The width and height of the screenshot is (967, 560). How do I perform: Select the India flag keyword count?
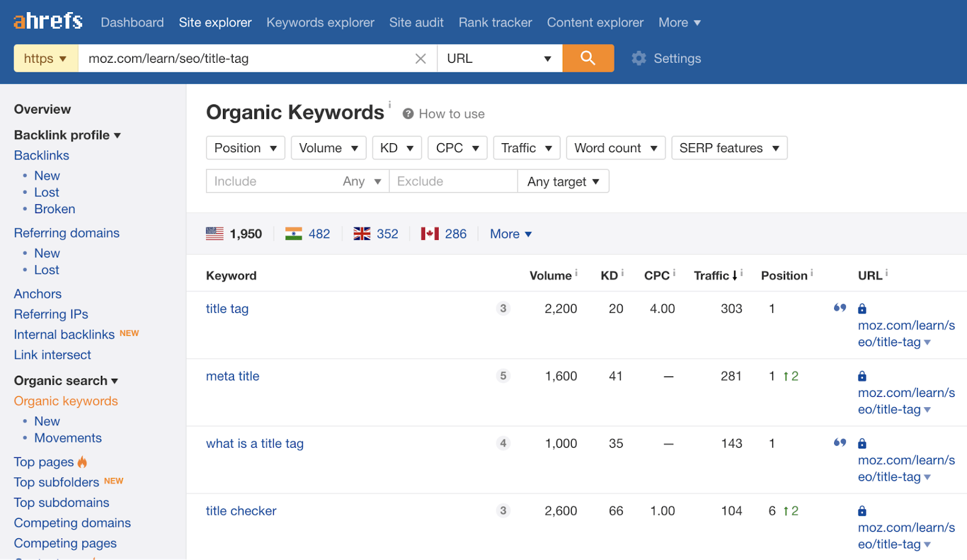pyautogui.click(x=308, y=233)
